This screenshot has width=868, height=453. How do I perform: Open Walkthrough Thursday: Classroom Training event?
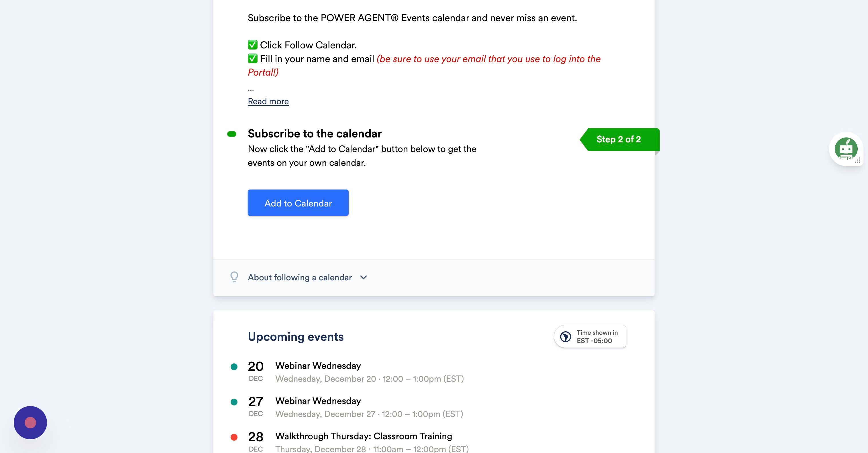363,436
